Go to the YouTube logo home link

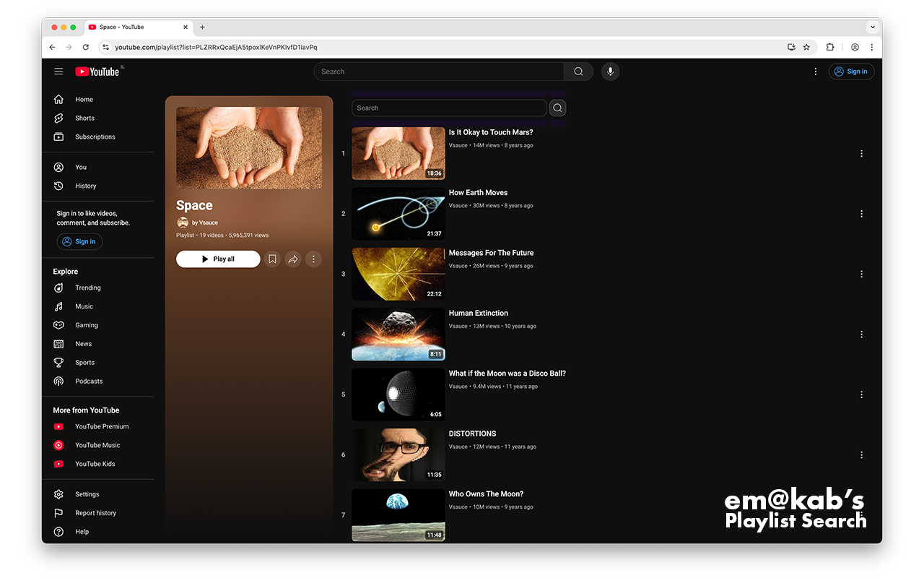tap(97, 72)
